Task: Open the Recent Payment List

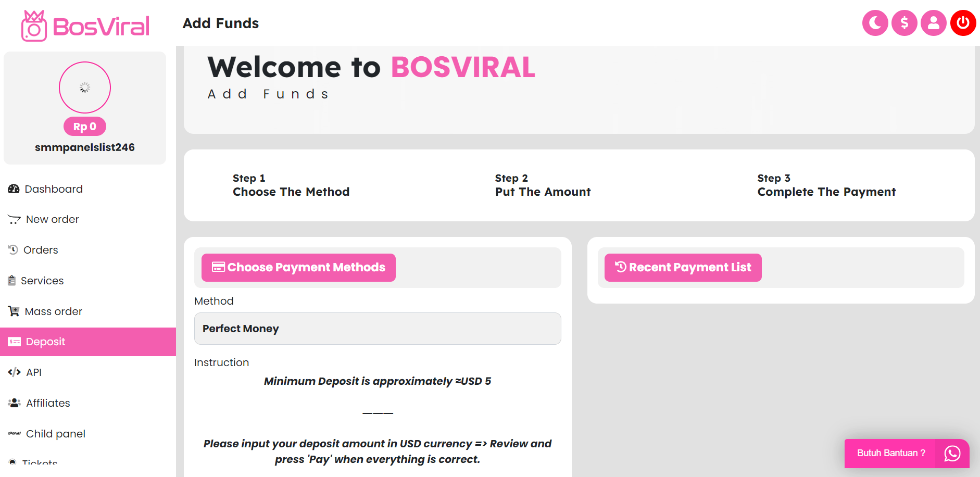Action: (x=682, y=267)
